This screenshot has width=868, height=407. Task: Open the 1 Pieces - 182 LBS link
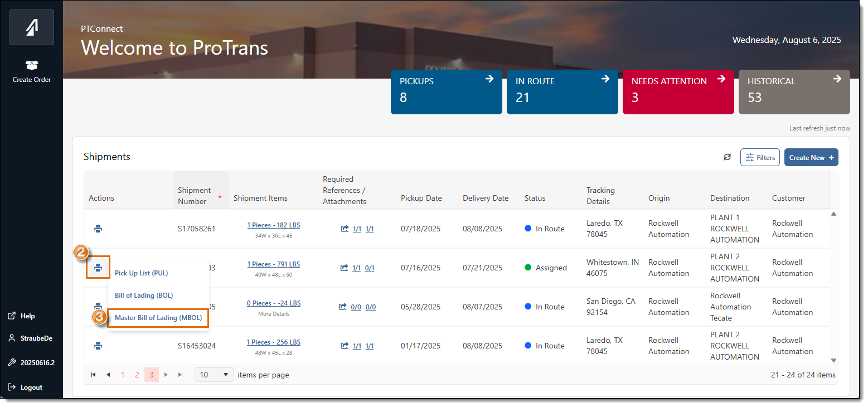coord(273,225)
